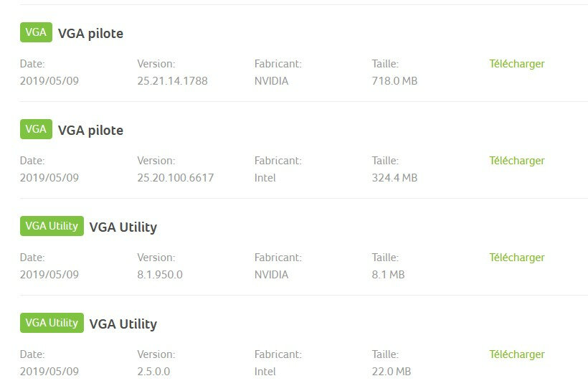Open the VGA pilote title for NVIDIA driver
The width and height of the screenshot is (588, 391).
tap(90, 34)
